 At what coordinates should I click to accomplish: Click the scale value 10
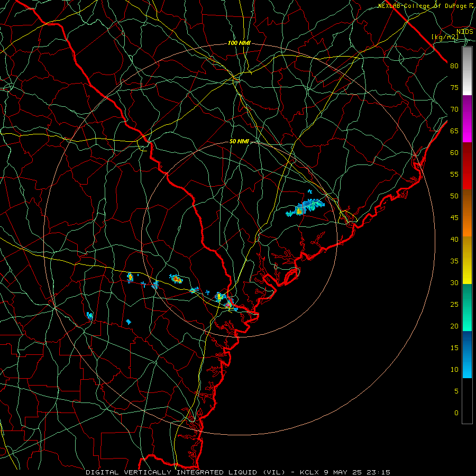coord(454,370)
